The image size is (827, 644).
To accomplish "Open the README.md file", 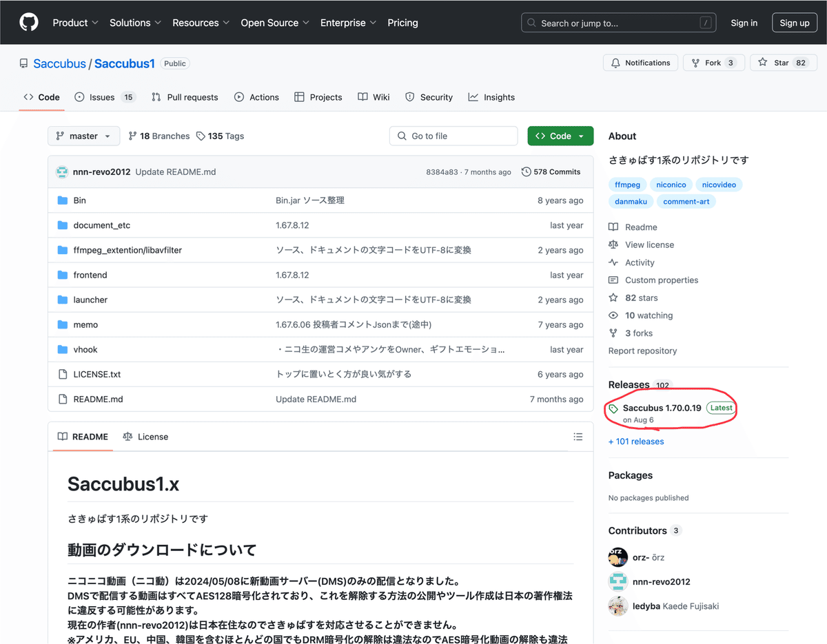I will 99,399.
